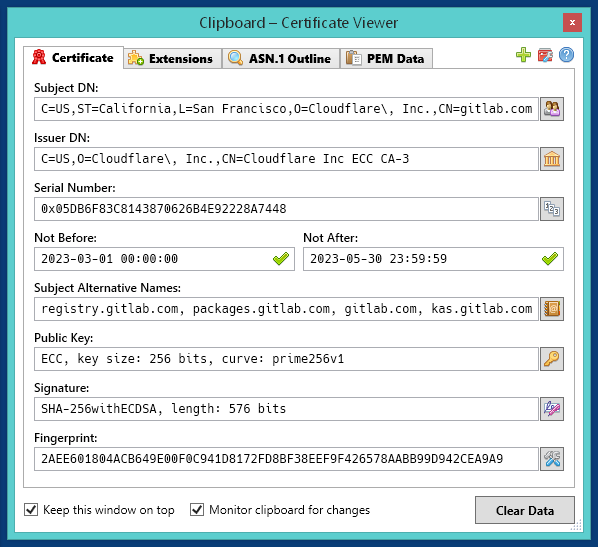Open help with the blue question mark
Viewport: 598px width, 547px height.
[x=567, y=55]
